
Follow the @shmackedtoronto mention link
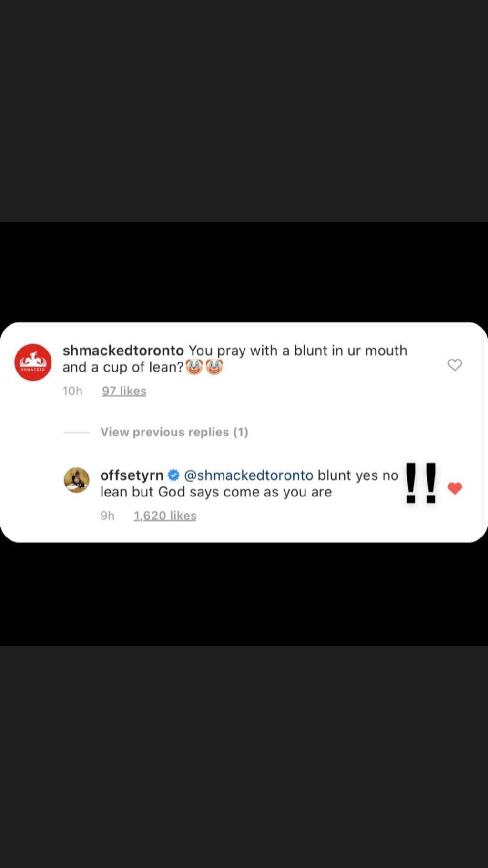click(x=248, y=475)
